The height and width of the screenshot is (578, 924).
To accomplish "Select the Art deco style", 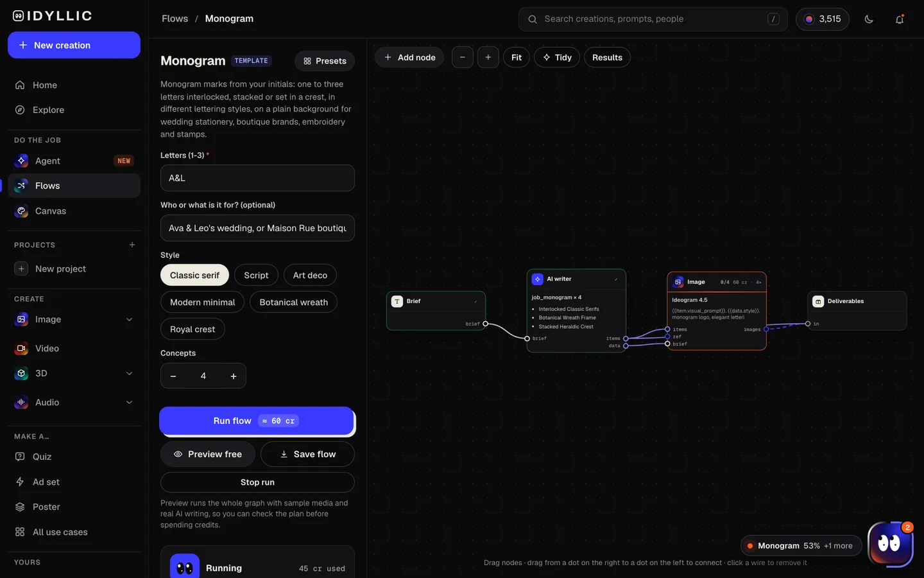I will click(x=310, y=275).
